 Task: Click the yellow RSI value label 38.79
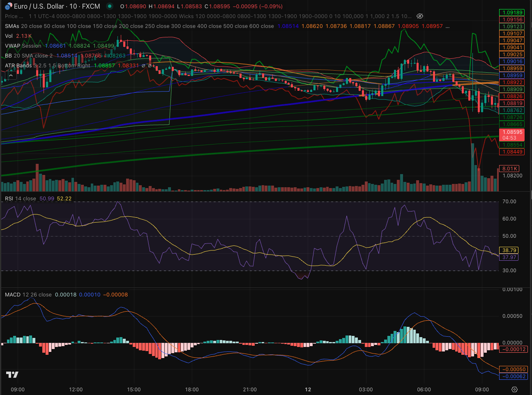[x=509, y=250]
